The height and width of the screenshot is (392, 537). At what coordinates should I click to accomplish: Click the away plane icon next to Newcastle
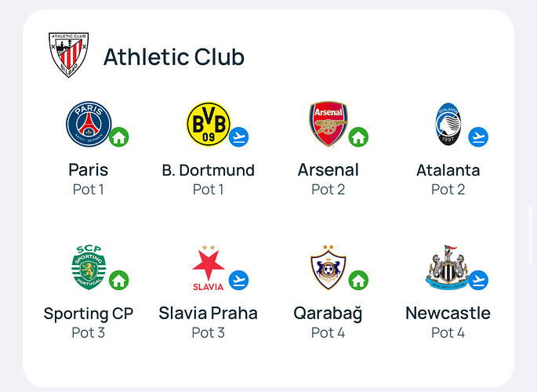[x=478, y=280]
